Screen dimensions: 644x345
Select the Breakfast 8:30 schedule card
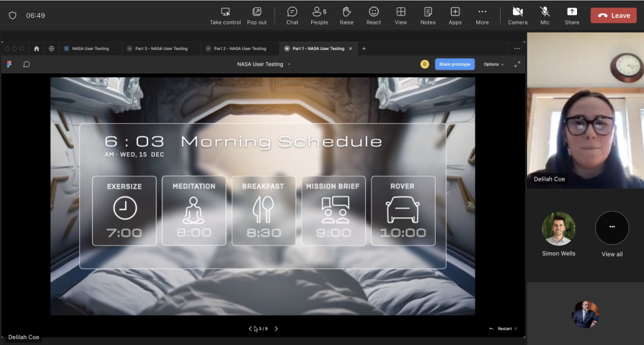click(264, 210)
